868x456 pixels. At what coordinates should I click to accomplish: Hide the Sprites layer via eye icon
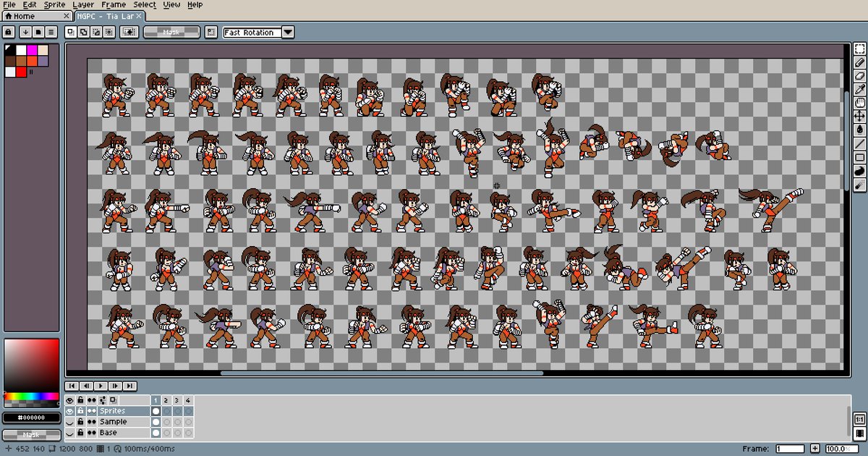(x=70, y=411)
